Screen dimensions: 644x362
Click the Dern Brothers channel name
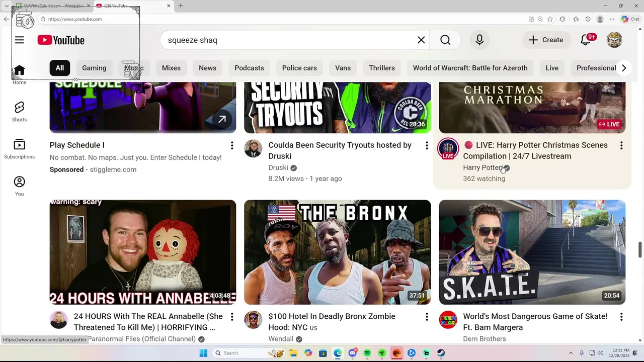pos(485,339)
